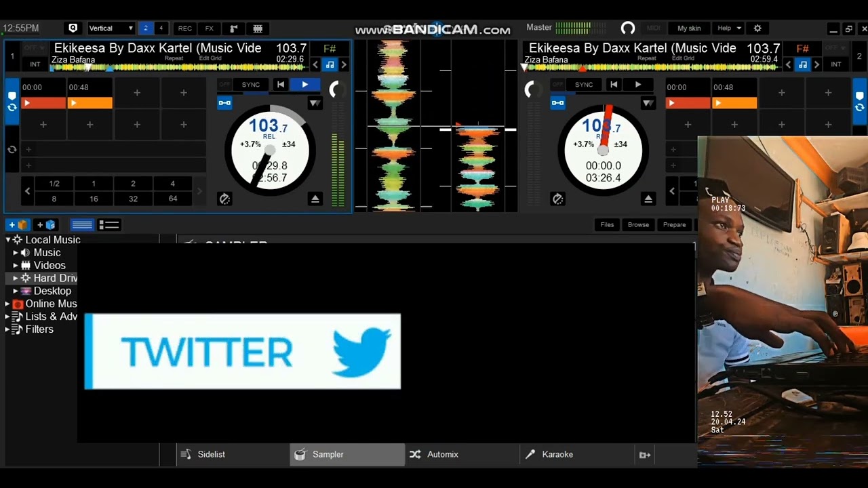Open My skin menu
The height and width of the screenshot is (488, 868).
tap(689, 28)
